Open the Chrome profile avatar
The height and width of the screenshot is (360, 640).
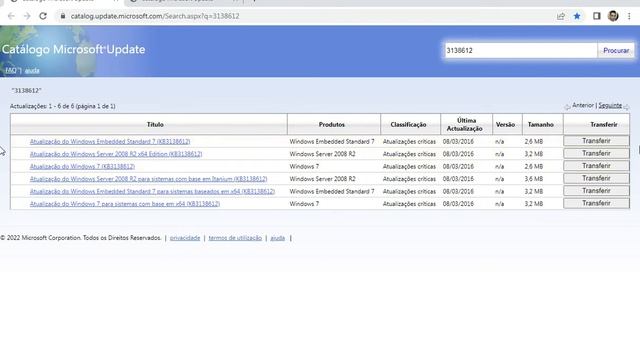coord(613,16)
